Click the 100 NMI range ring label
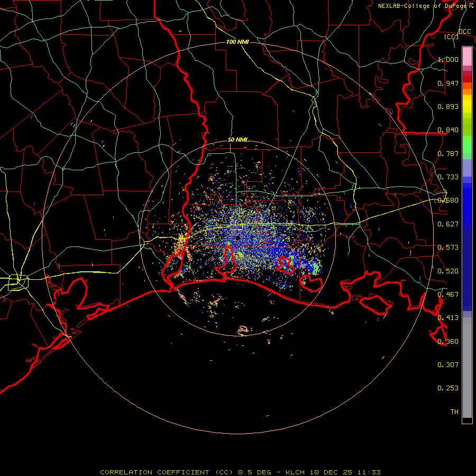476x476 pixels. click(237, 42)
